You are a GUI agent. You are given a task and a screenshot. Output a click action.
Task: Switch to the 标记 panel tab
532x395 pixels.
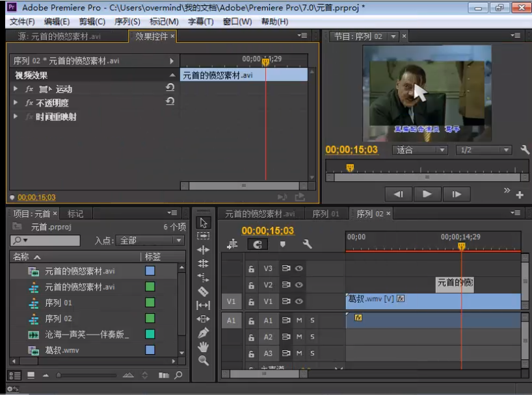(x=75, y=214)
